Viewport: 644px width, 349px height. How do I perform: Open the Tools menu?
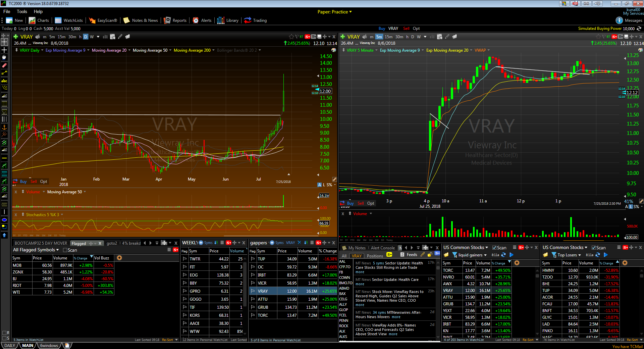click(x=22, y=11)
